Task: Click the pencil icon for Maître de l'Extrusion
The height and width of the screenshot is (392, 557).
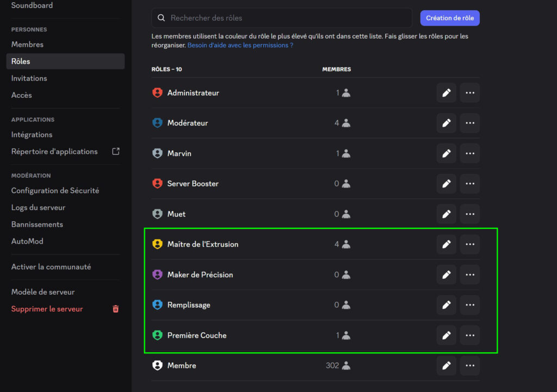Action: 446,245
